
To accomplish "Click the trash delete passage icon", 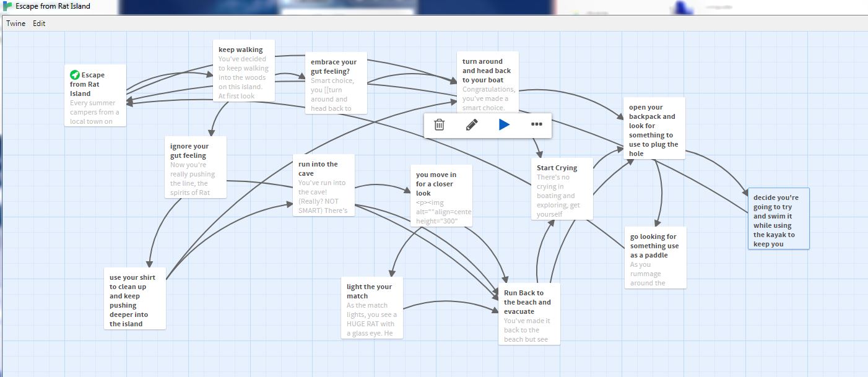I will click(x=439, y=124).
